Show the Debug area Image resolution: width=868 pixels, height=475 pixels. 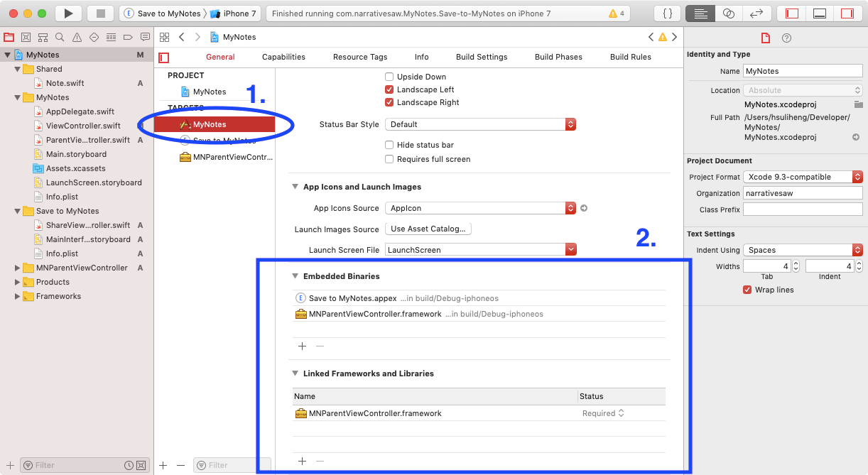pyautogui.click(x=819, y=13)
